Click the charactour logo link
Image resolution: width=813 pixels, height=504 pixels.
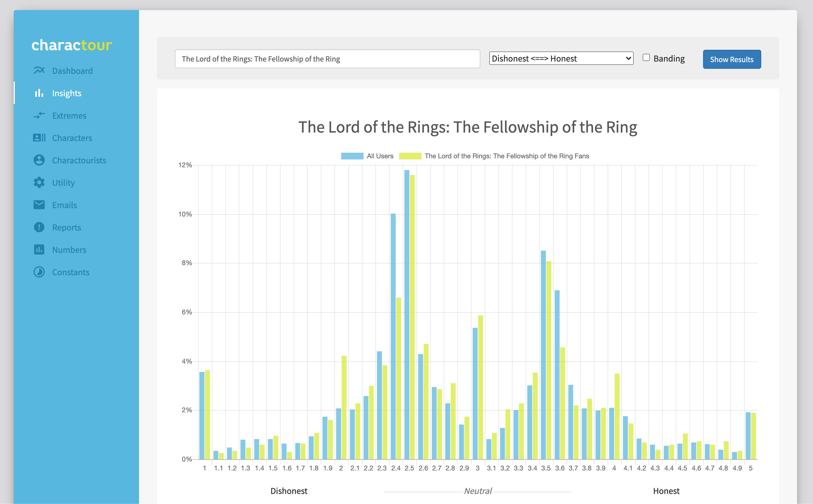click(72, 45)
